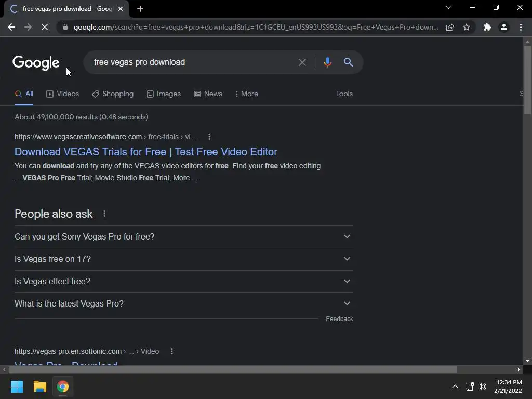Go back to the previous page
Screen dimensions: 532x399
click(x=11, y=27)
